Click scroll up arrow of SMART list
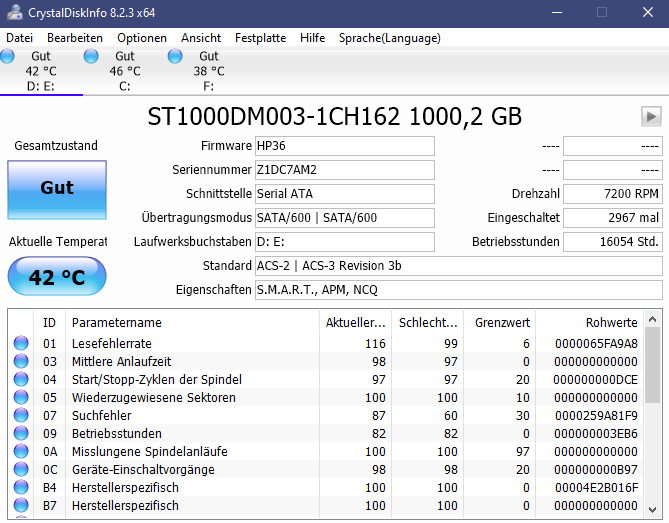669x523 pixels. tap(652, 320)
